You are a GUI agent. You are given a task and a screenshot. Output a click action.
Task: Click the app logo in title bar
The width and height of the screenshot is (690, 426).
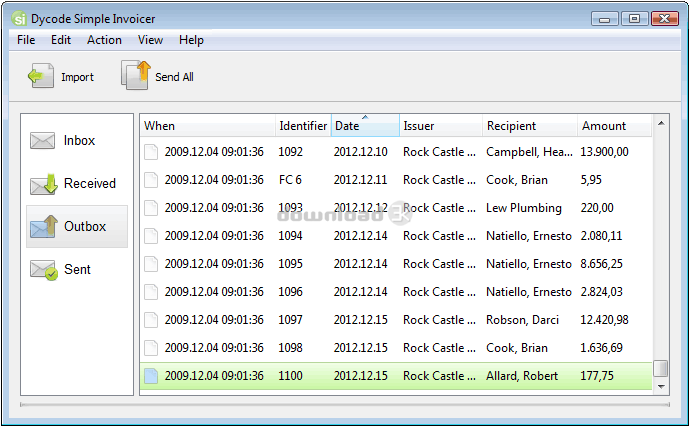pyautogui.click(x=20, y=19)
